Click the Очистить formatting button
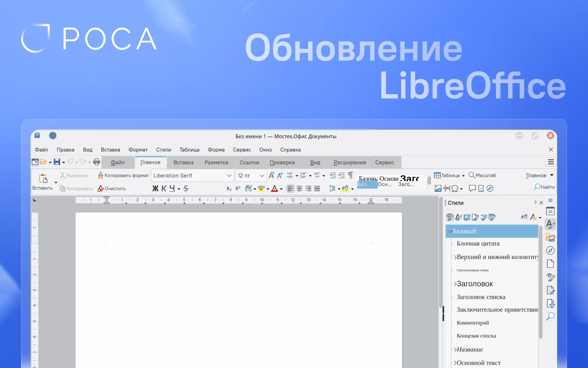Image resolution: width=588 pixels, height=368 pixels. point(112,189)
